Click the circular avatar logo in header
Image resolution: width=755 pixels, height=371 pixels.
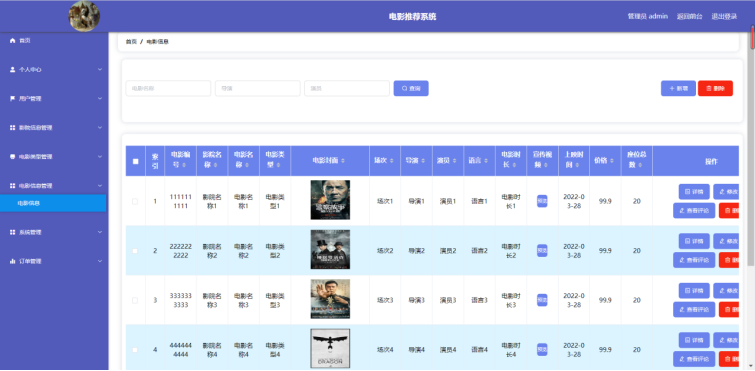(x=84, y=16)
